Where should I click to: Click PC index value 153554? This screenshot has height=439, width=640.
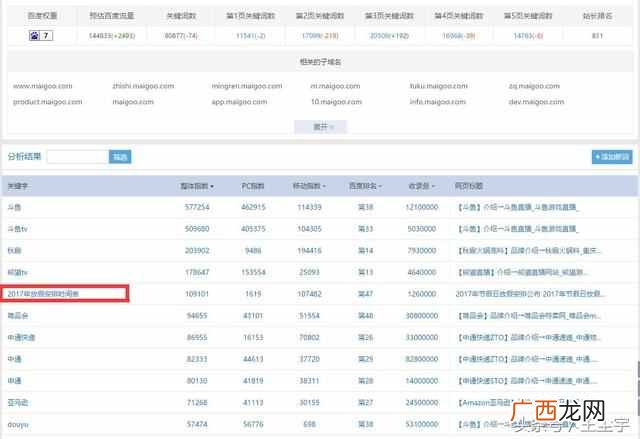[253, 272]
